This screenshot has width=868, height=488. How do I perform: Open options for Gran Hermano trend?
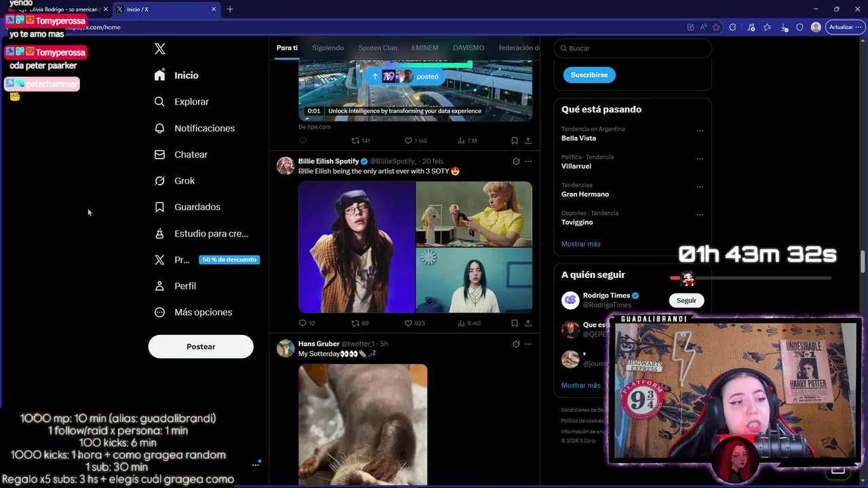pos(700,187)
